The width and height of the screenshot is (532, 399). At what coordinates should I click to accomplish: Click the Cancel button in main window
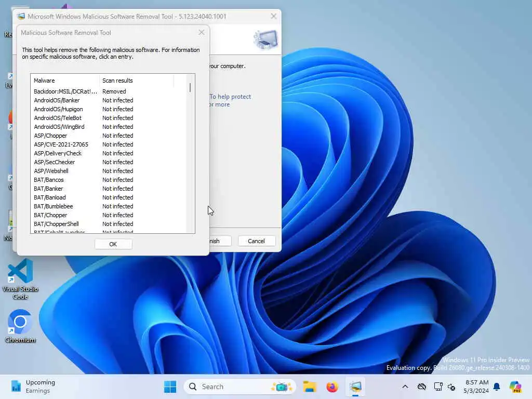click(x=256, y=241)
